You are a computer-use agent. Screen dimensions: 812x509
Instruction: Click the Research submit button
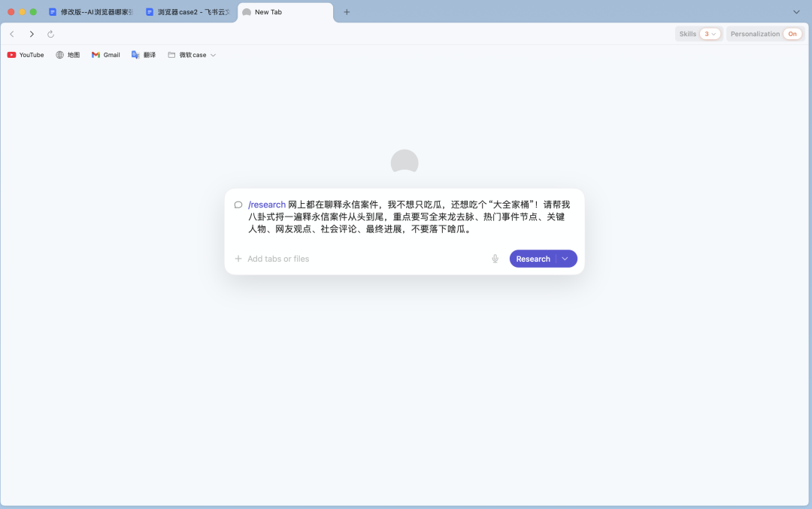click(x=533, y=258)
